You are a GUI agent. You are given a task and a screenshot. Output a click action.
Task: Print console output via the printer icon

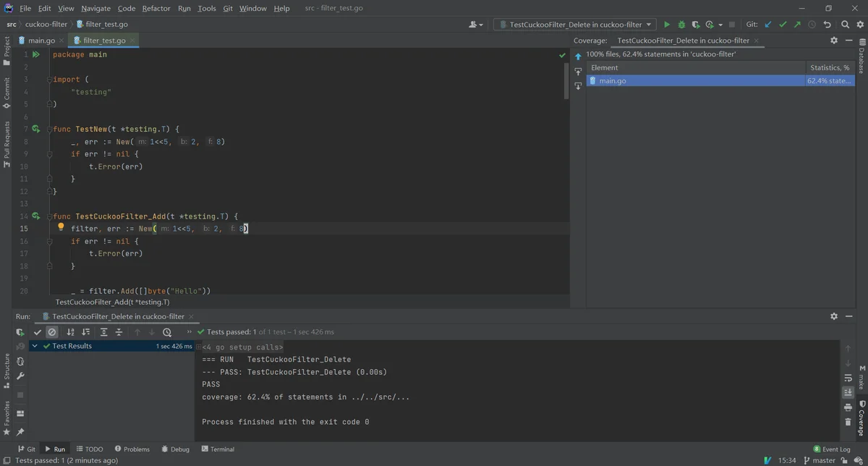(848, 407)
